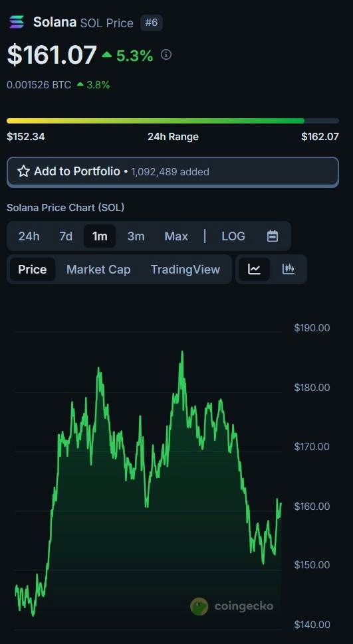
Task: Switch to line chart view
Action: tap(254, 270)
